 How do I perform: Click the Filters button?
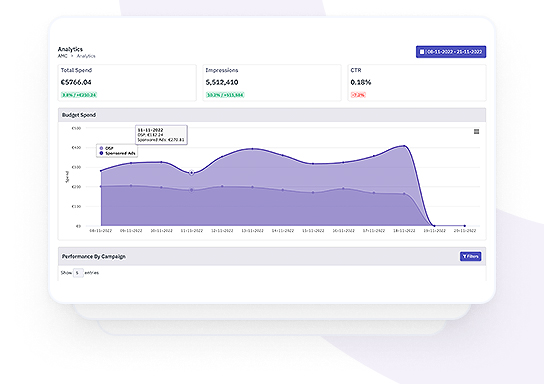(x=470, y=256)
